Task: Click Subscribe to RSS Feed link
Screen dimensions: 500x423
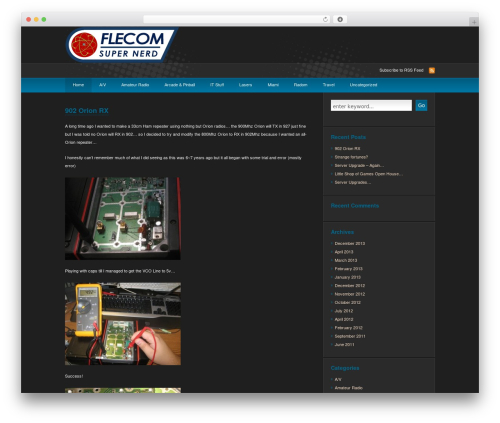Action: (x=401, y=70)
